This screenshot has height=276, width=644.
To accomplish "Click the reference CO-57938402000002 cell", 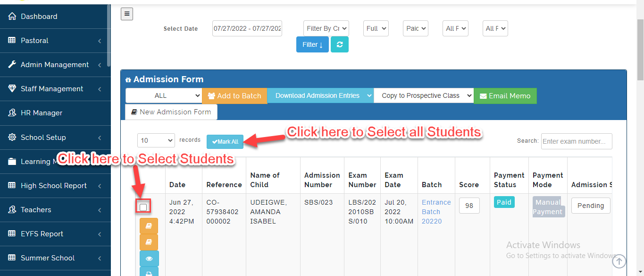I will [222, 212].
